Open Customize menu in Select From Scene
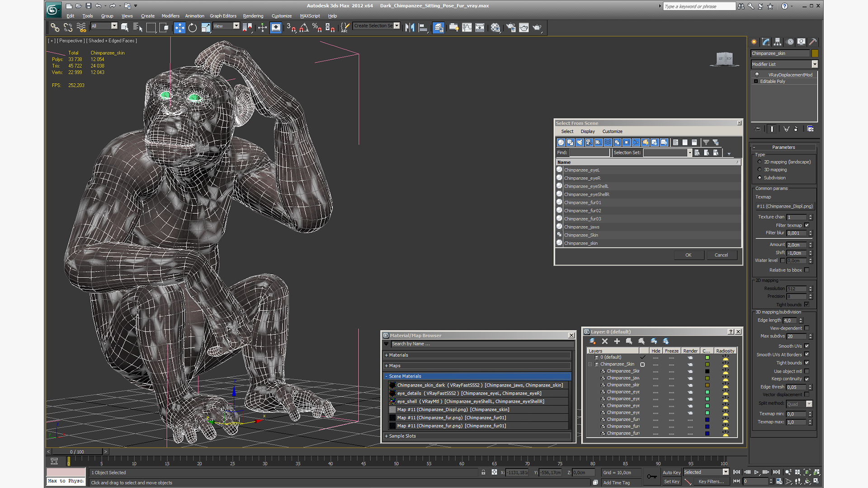 click(612, 131)
